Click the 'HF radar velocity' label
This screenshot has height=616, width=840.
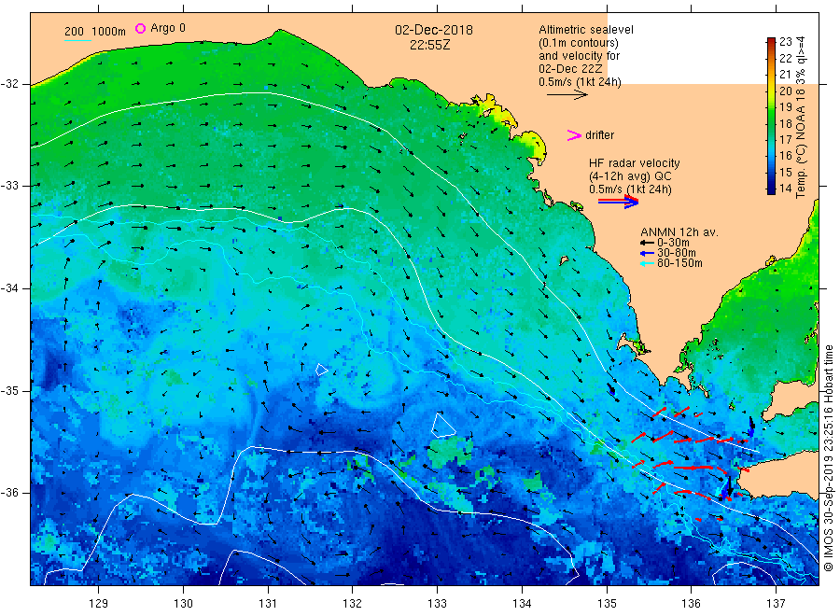click(635, 162)
